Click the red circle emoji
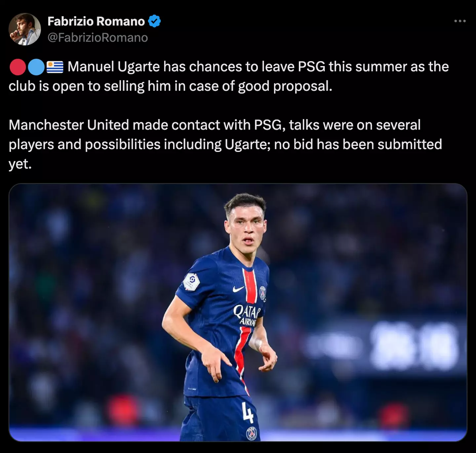This screenshot has height=453, width=476. (18, 67)
